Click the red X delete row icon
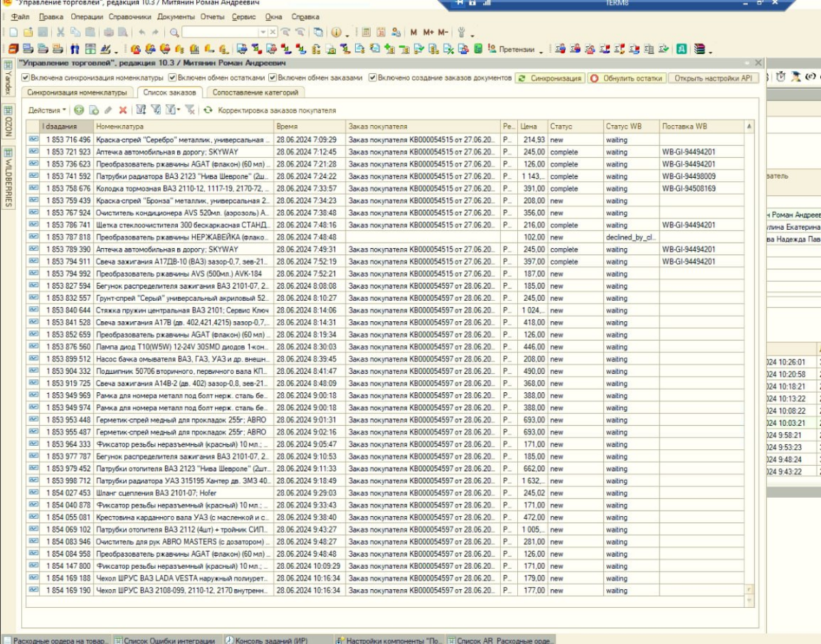Image resolution: width=821 pixels, height=644 pixels. coord(122,109)
